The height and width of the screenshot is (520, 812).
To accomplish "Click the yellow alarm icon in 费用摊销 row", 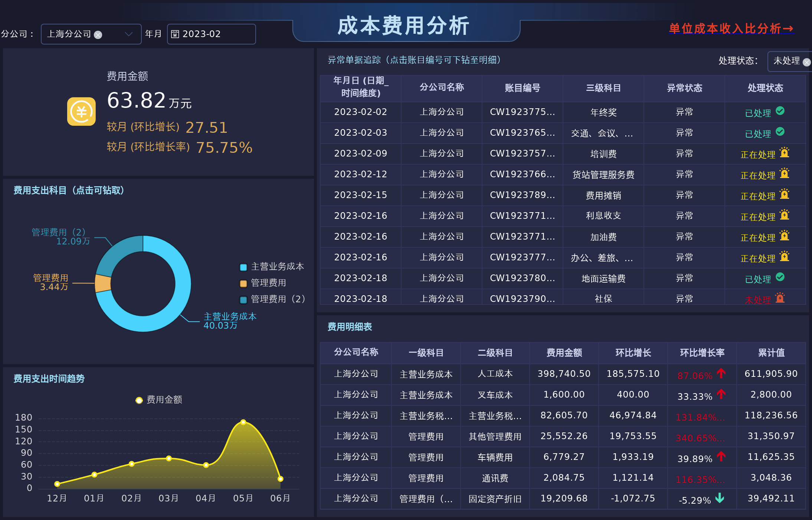I will coord(784,194).
